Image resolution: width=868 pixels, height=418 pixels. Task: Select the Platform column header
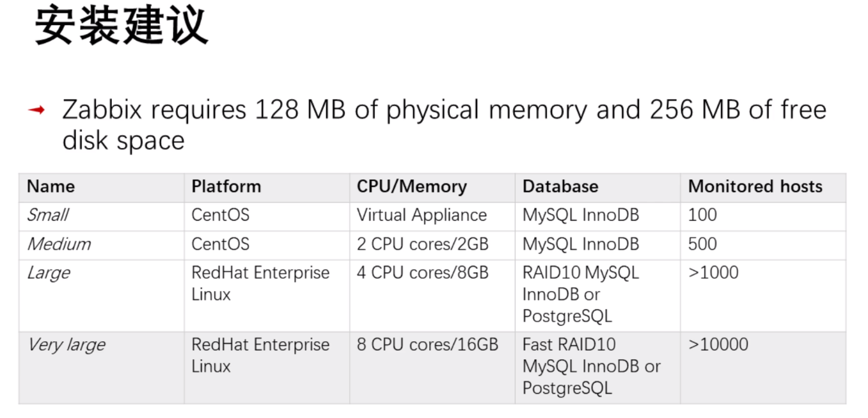tap(226, 186)
